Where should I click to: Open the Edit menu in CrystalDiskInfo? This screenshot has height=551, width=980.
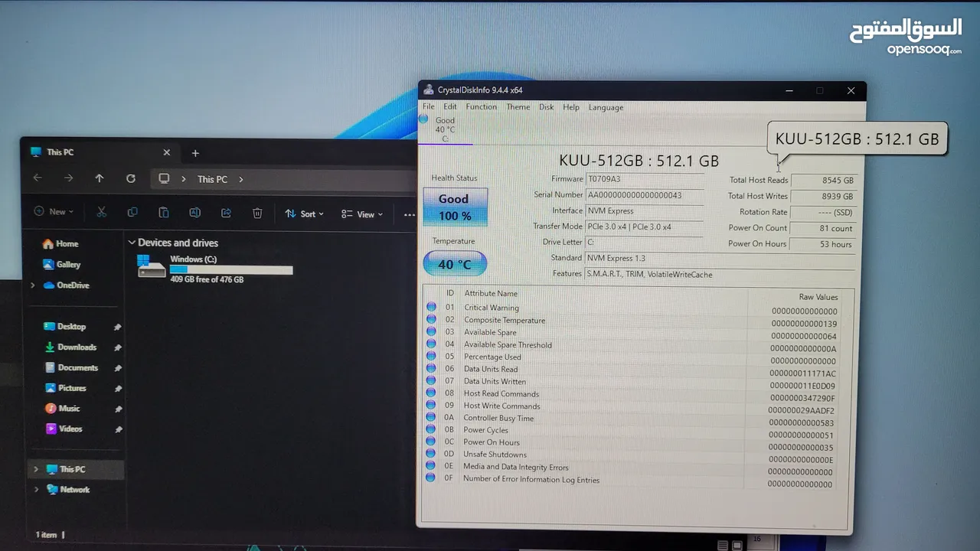(449, 106)
